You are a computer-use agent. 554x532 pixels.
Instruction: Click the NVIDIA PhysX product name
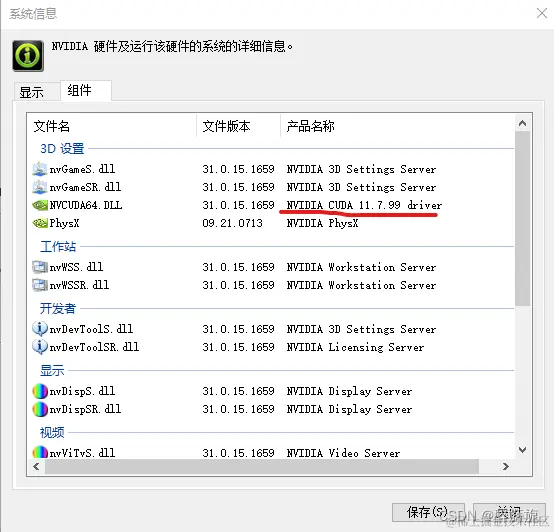point(323,223)
